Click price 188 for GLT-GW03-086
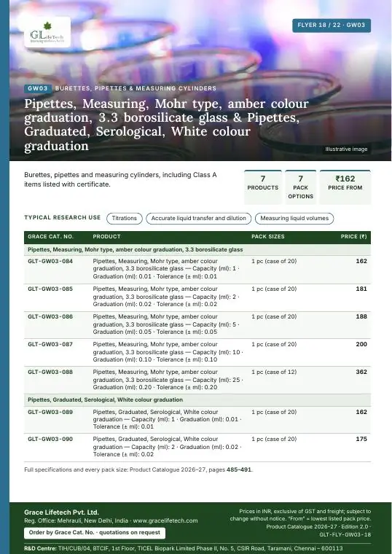The image size is (392, 554). (x=361, y=316)
